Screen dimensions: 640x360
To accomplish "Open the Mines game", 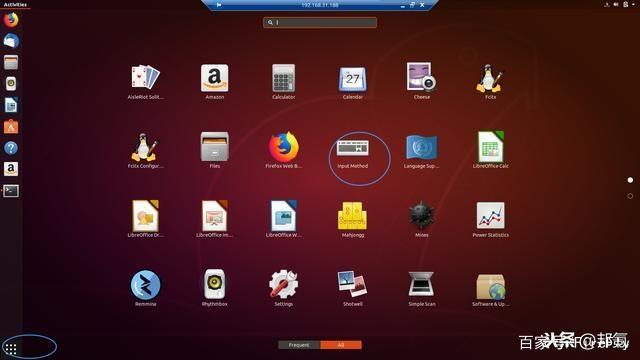I will point(422,219).
